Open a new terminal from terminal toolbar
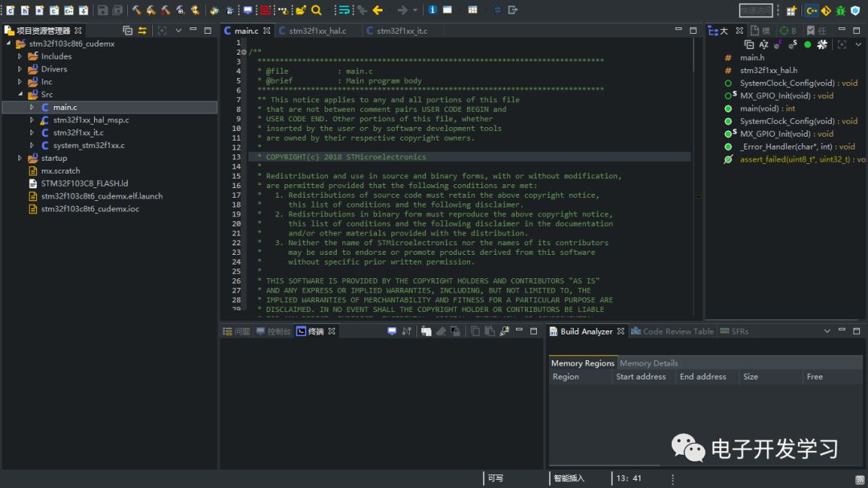The image size is (868, 488). 392,331
